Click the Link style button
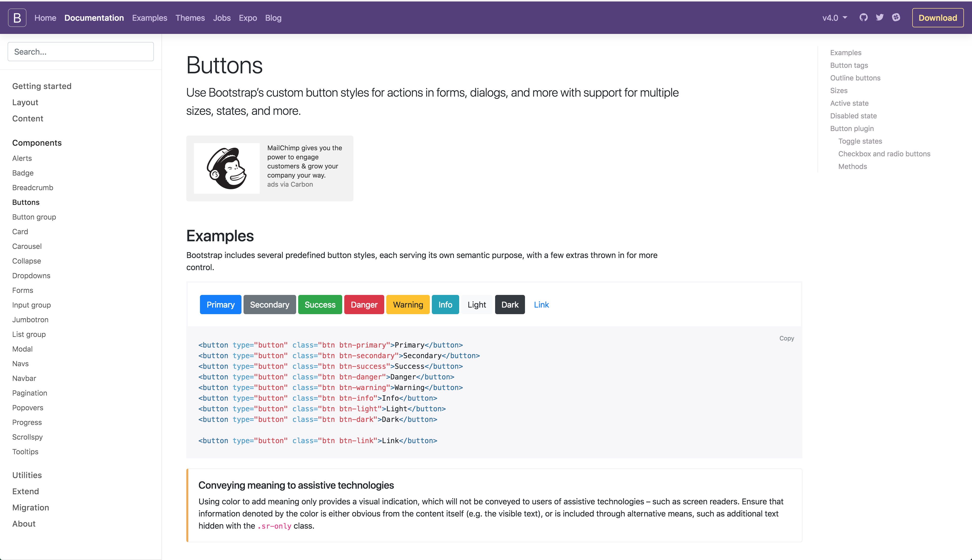The width and height of the screenshot is (972, 560). coord(541,305)
